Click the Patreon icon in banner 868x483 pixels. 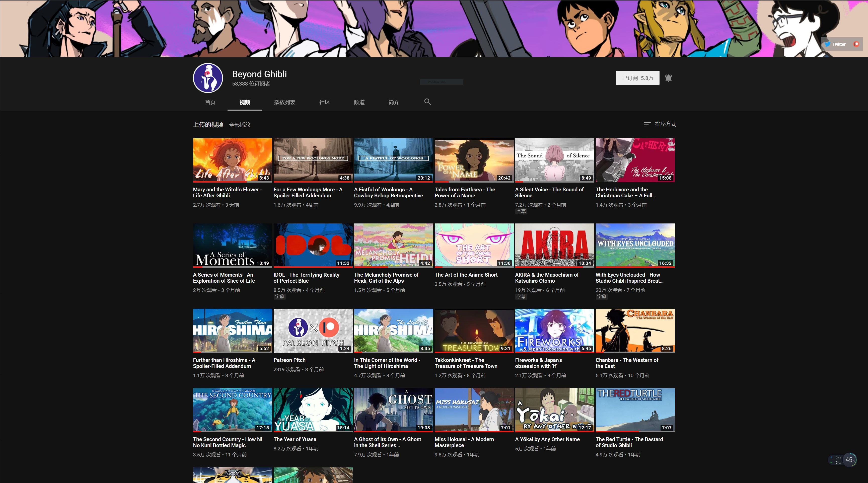tap(856, 44)
